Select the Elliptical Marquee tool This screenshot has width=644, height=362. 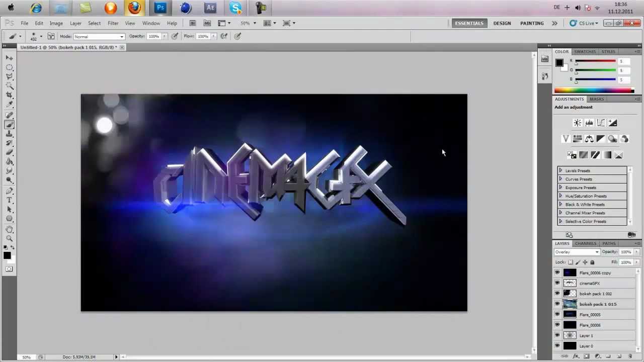[10, 67]
